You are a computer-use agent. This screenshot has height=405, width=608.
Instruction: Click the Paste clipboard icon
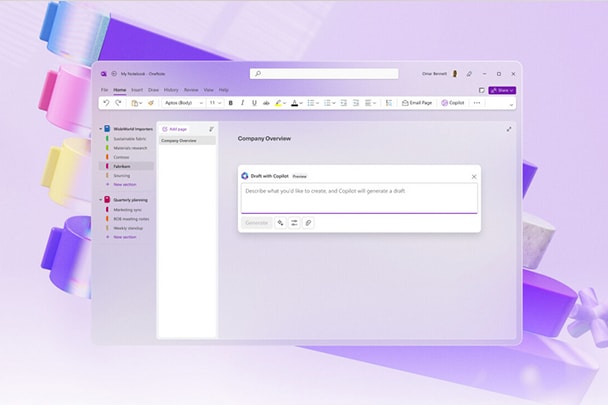pos(135,103)
